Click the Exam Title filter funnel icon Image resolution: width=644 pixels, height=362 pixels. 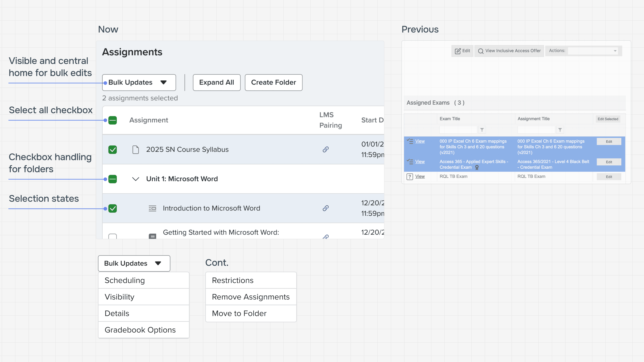pos(482,130)
